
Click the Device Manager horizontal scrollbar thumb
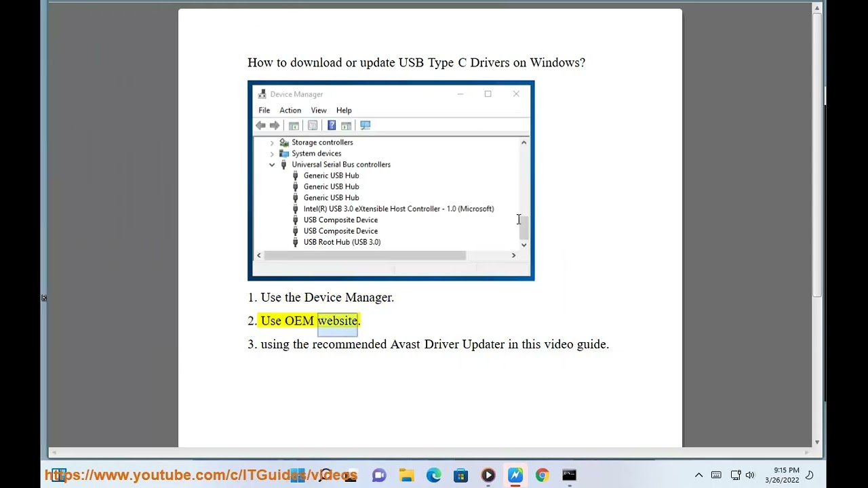(x=365, y=256)
